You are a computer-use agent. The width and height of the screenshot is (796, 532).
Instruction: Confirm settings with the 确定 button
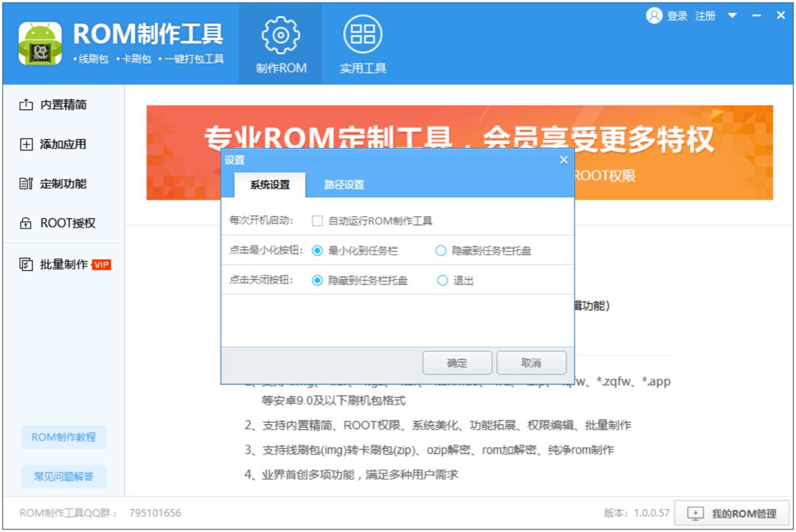458,363
